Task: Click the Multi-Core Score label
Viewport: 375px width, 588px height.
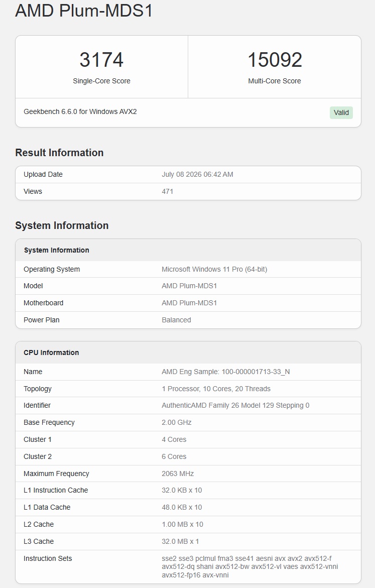Action: click(275, 81)
